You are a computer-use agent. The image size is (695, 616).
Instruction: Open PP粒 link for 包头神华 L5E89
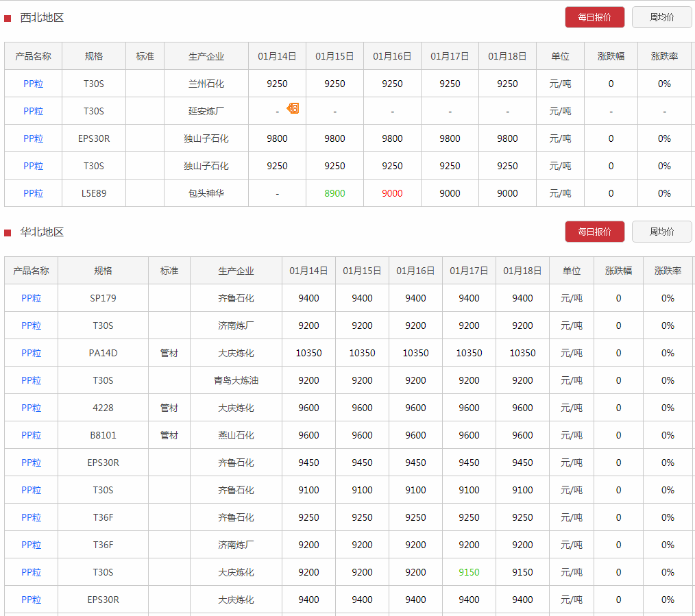[34, 194]
